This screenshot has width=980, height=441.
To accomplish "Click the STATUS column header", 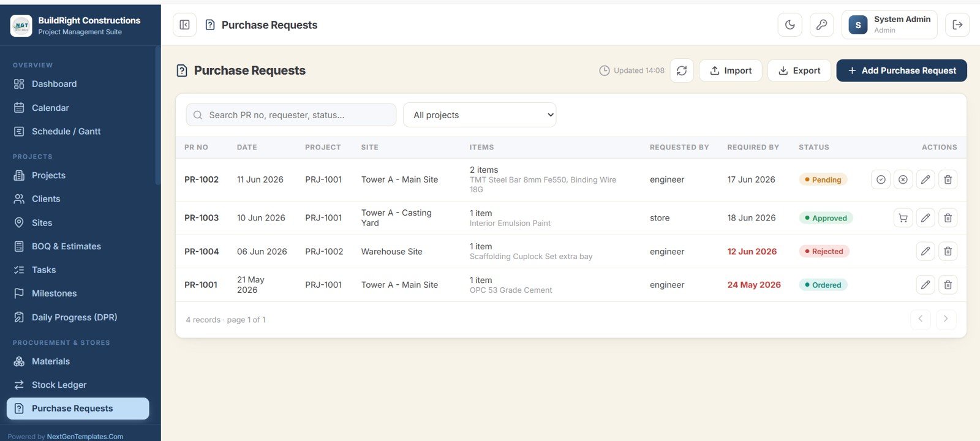I will click(x=814, y=148).
